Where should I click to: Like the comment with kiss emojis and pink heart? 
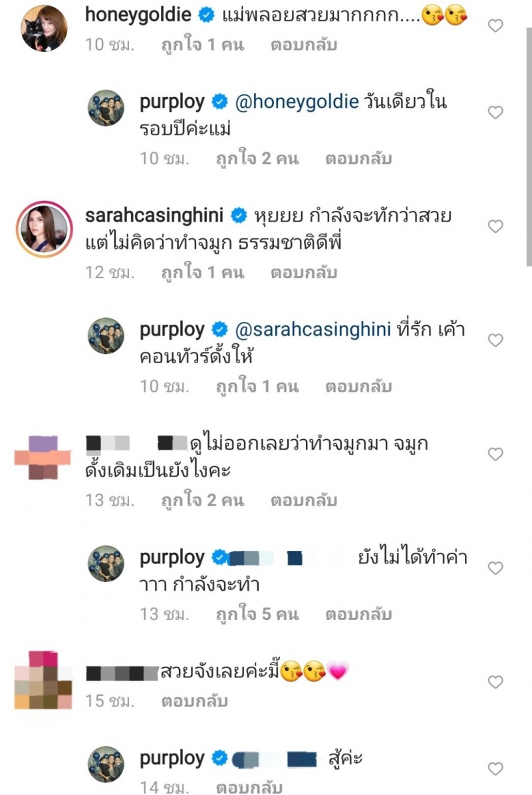coord(495,682)
